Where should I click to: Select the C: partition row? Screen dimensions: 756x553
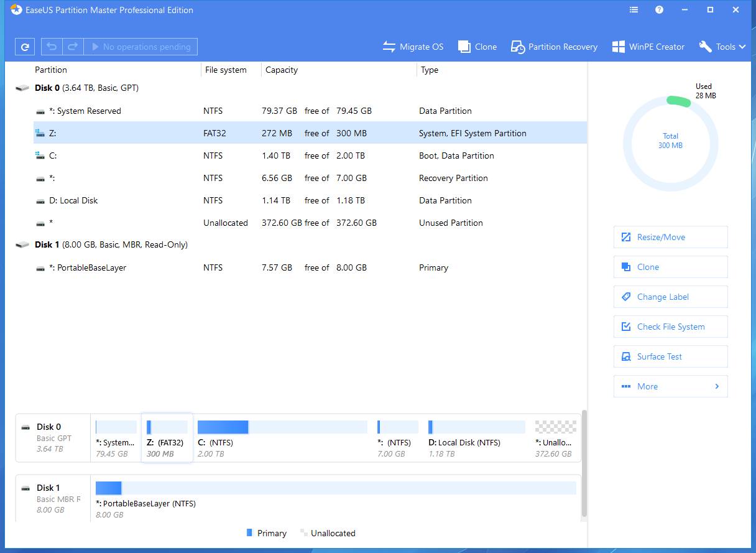[310, 156]
